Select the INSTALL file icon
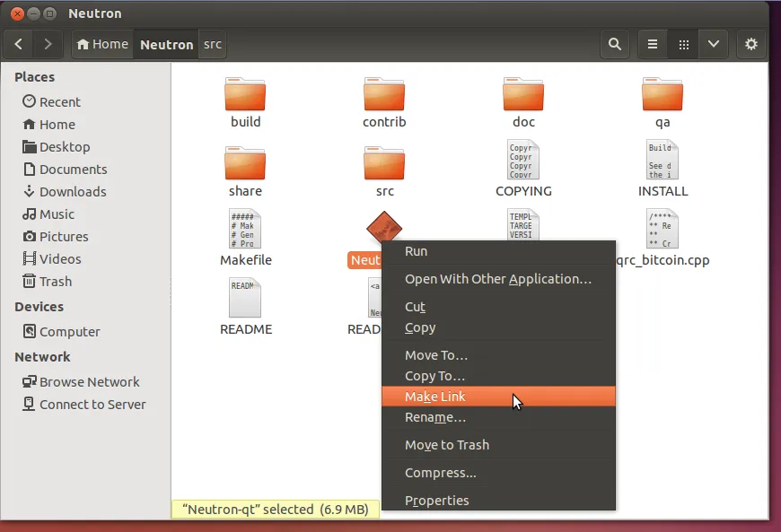This screenshot has height=532, width=781. pyautogui.click(x=662, y=160)
